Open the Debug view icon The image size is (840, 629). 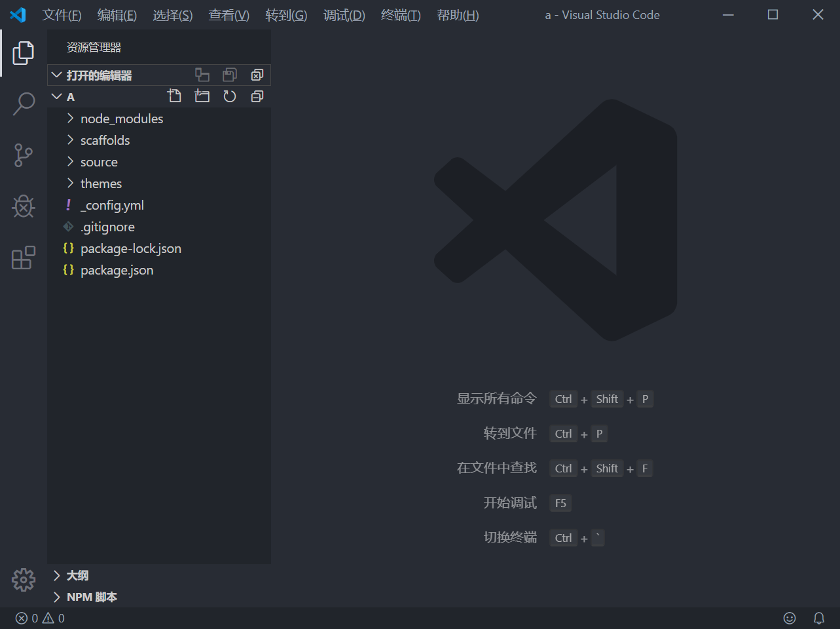point(24,206)
